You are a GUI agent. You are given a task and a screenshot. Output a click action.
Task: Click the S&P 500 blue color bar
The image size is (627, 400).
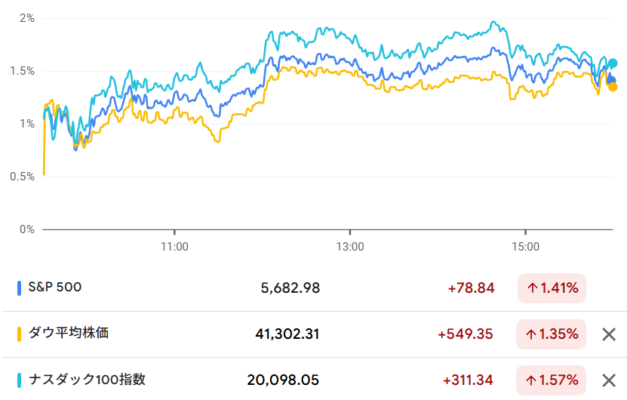(19, 288)
